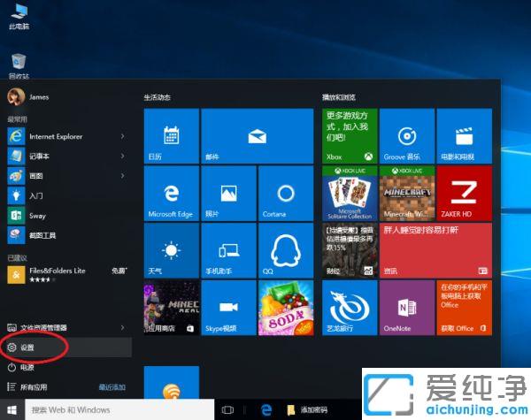This screenshot has width=531, height=420.
Task: Open 此电脑 desktop icon
Action: 19,16
